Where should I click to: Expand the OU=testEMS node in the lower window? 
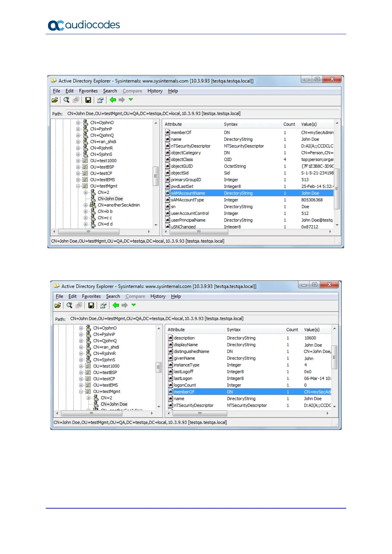click(81, 385)
